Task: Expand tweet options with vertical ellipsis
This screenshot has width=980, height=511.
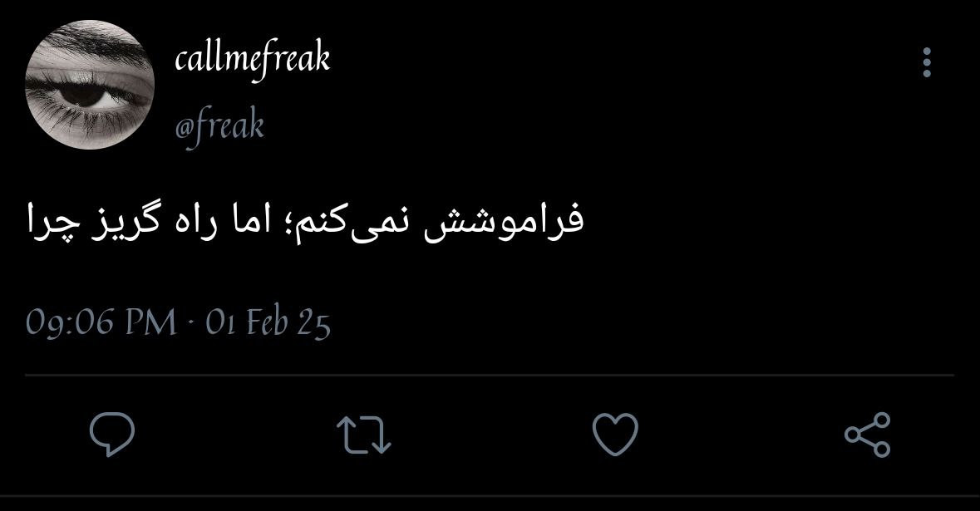Action: (927, 62)
